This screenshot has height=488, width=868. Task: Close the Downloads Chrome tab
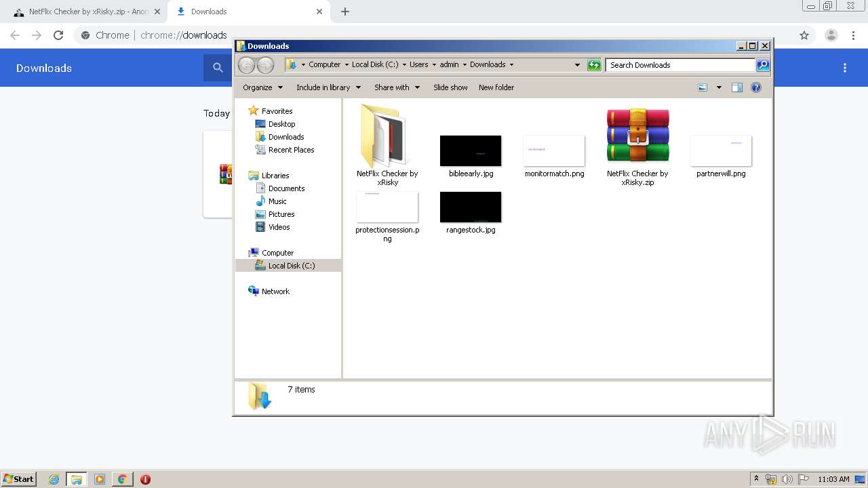[x=319, y=12]
